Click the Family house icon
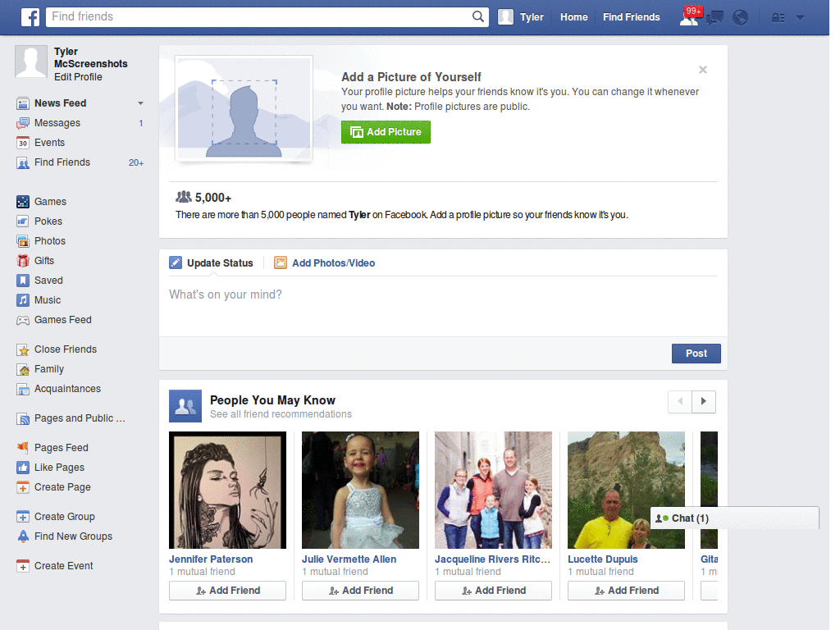 [22, 370]
